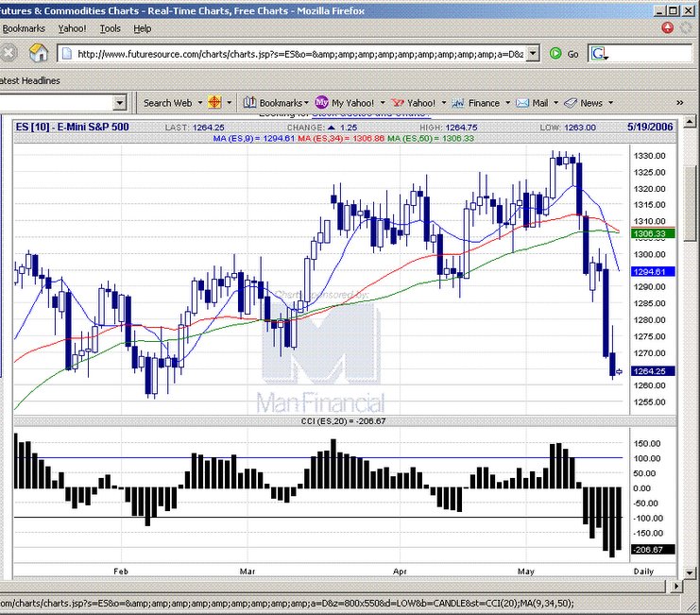Viewport: 700px width, 615px height.
Task: Click the page's vertical scrollbar up arrow
Action: [x=690, y=121]
